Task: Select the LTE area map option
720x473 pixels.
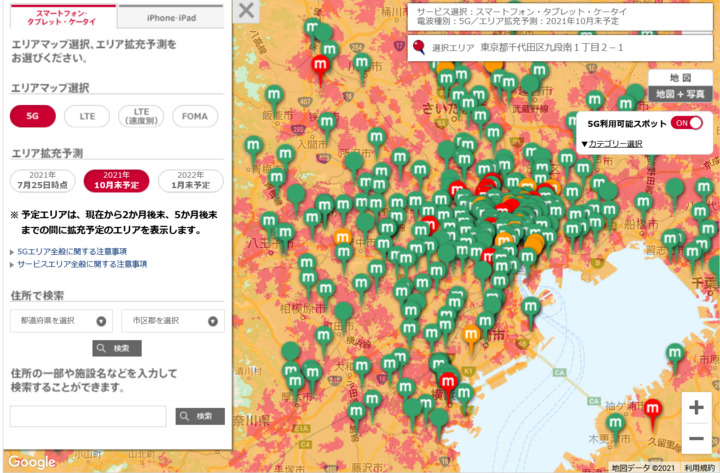Action: (x=87, y=116)
